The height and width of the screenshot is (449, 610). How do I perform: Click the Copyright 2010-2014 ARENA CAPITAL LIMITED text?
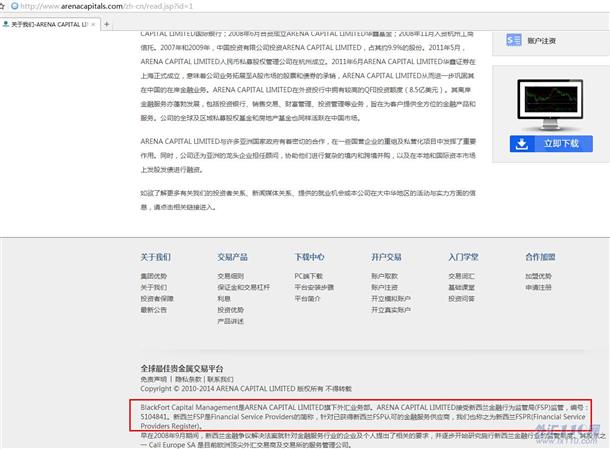pos(246,389)
